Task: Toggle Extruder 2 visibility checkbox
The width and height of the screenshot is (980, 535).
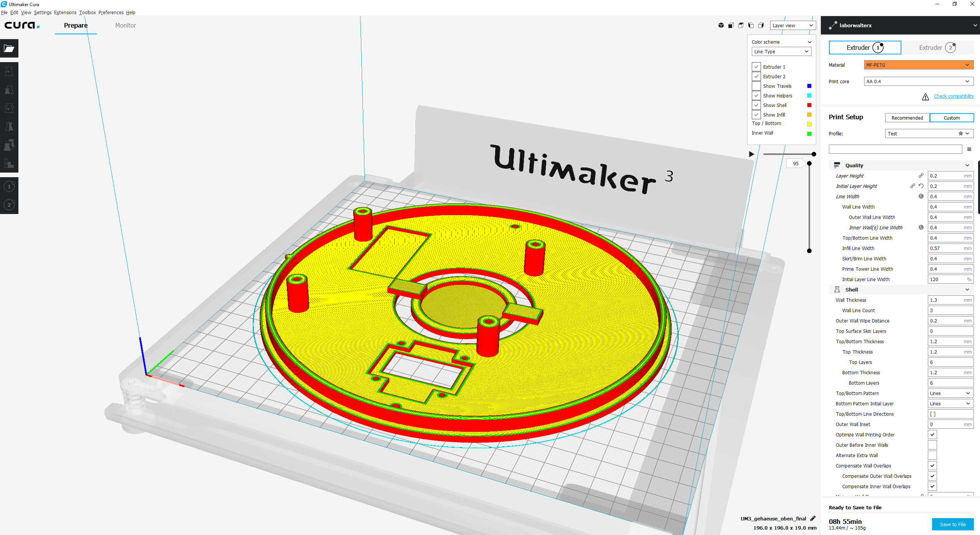Action: click(756, 76)
